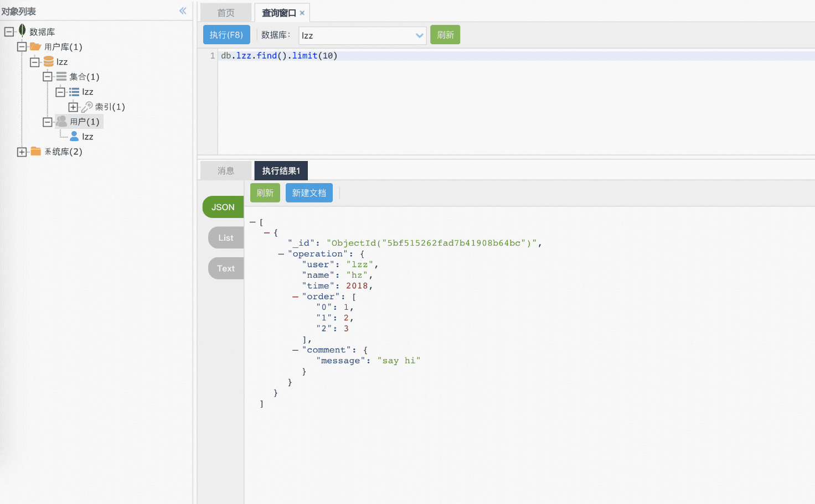Click the MongoDB leaf icon beside 数据库
This screenshot has height=504, width=815.
(x=22, y=30)
